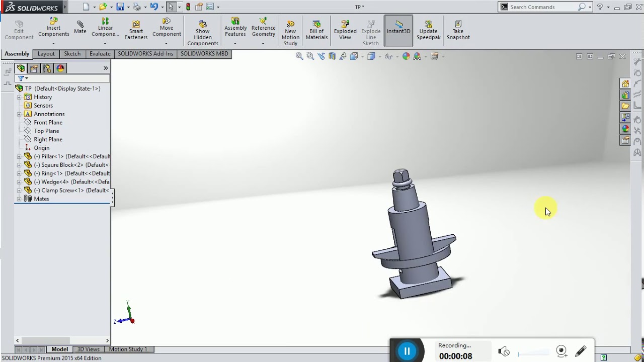Click Take Snapshot
This screenshot has width=644, height=362.
click(x=458, y=30)
